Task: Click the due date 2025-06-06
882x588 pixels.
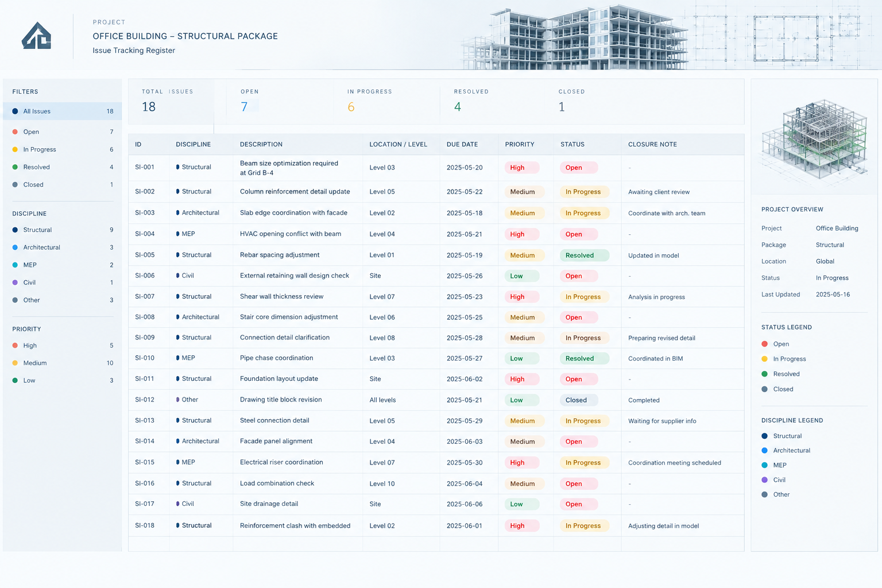Action: 465,504
